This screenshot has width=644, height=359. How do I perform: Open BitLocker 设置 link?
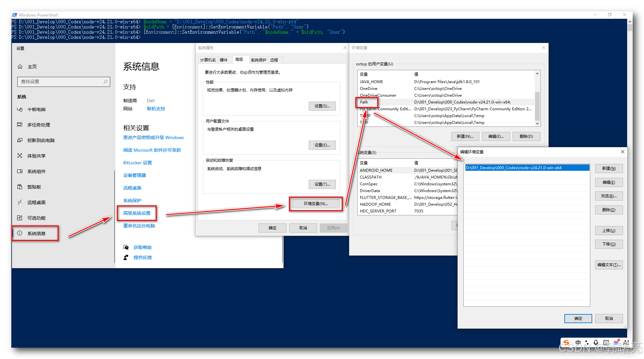pyautogui.click(x=138, y=163)
